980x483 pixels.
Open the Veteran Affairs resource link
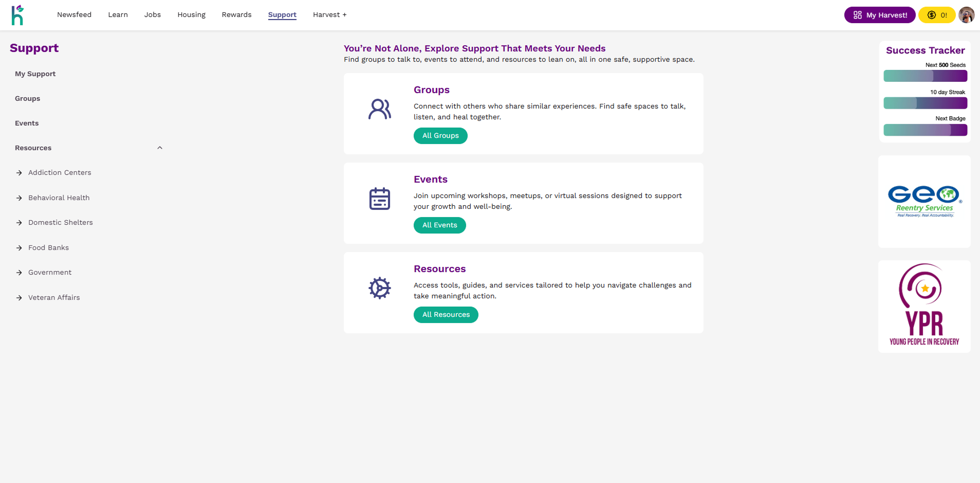click(54, 298)
